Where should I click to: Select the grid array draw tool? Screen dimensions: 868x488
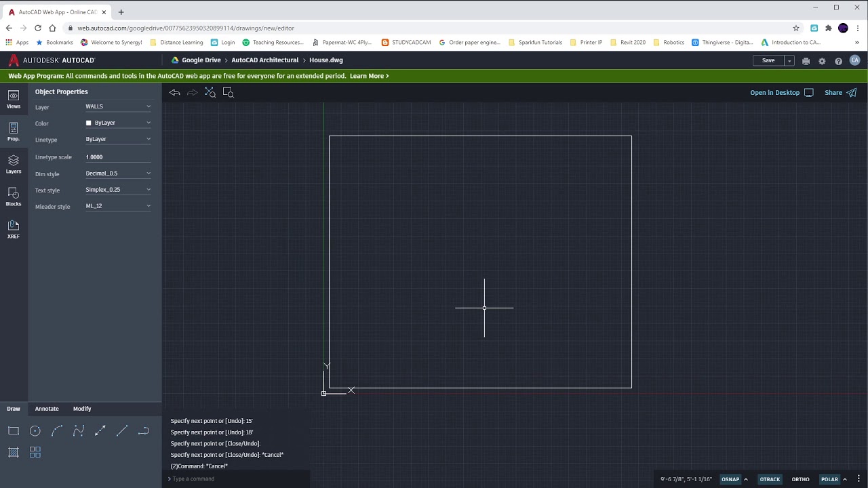[x=35, y=453]
